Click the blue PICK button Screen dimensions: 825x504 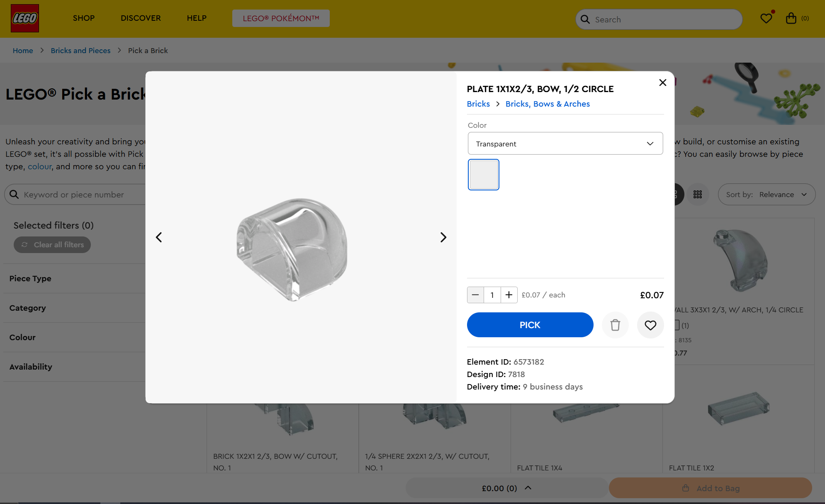click(x=530, y=325)
